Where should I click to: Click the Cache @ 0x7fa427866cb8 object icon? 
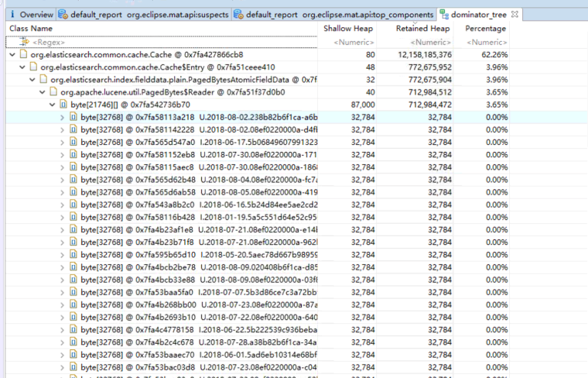pos(24,54)
